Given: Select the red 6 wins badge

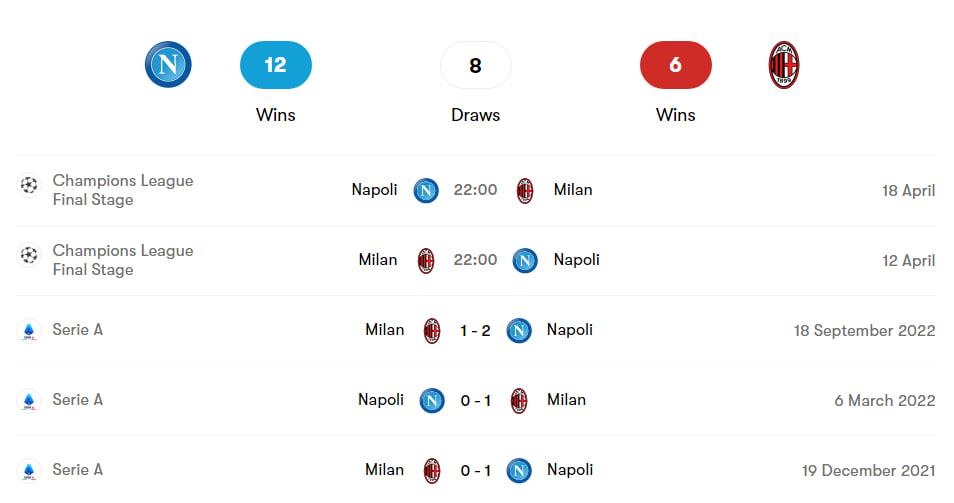Looking at the screenshot, I should pos(675,65).
